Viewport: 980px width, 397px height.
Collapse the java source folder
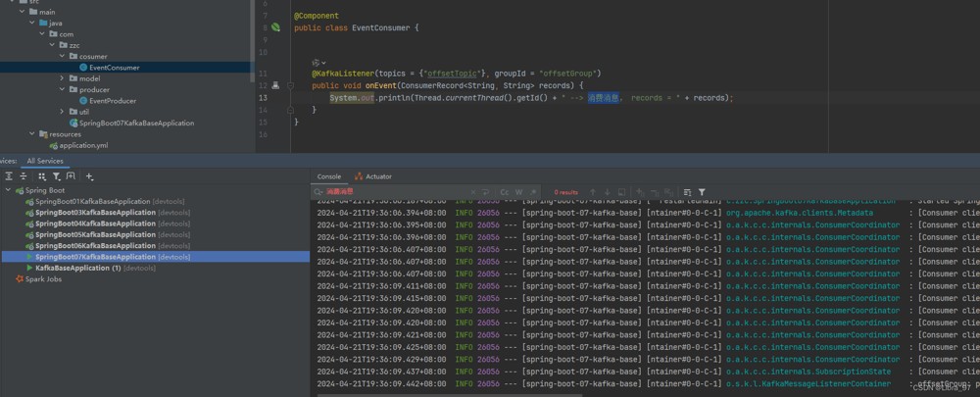[x=32, y=24]
